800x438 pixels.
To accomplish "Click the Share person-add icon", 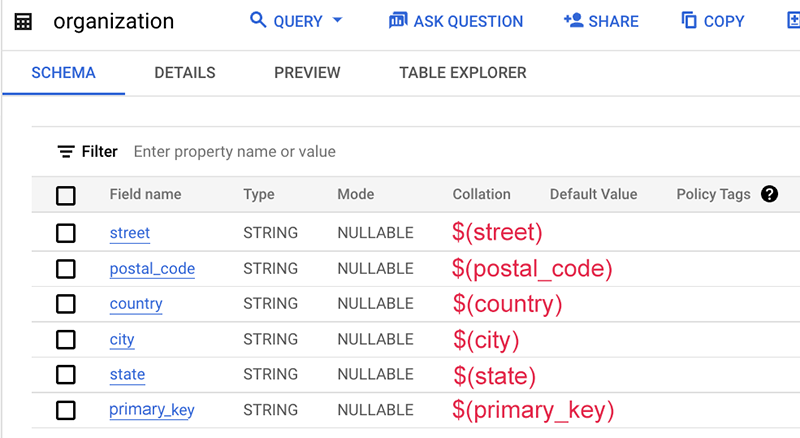I will pyautogui.click(x=573, y=20).
